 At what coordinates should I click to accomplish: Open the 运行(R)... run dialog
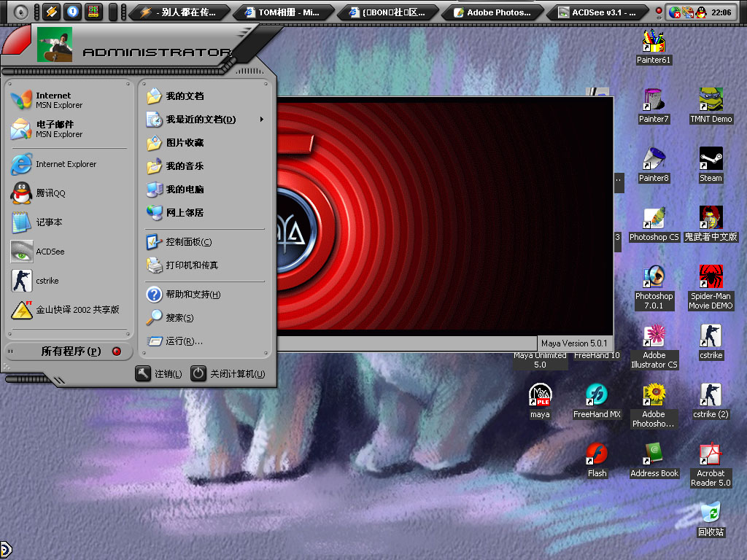(205, 341)
